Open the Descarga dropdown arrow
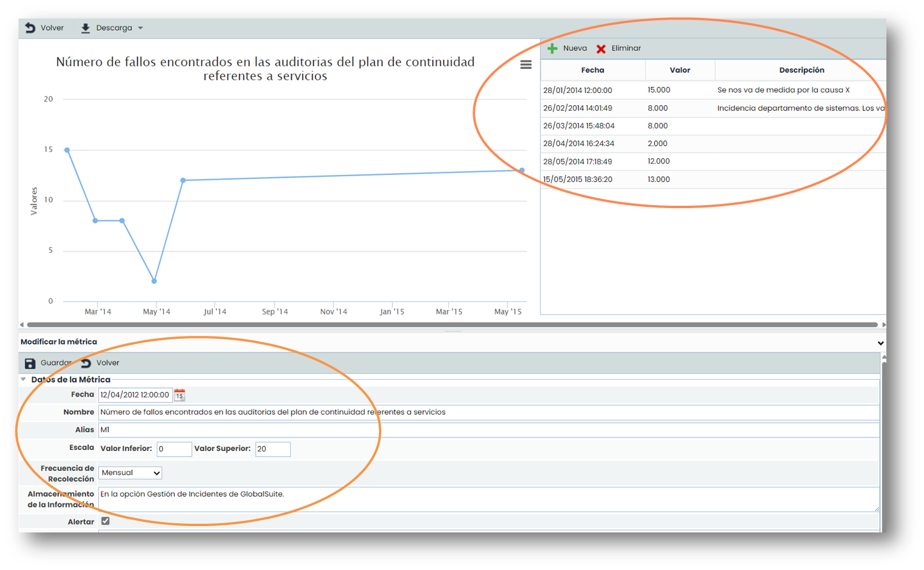 (x=141, y=28)
